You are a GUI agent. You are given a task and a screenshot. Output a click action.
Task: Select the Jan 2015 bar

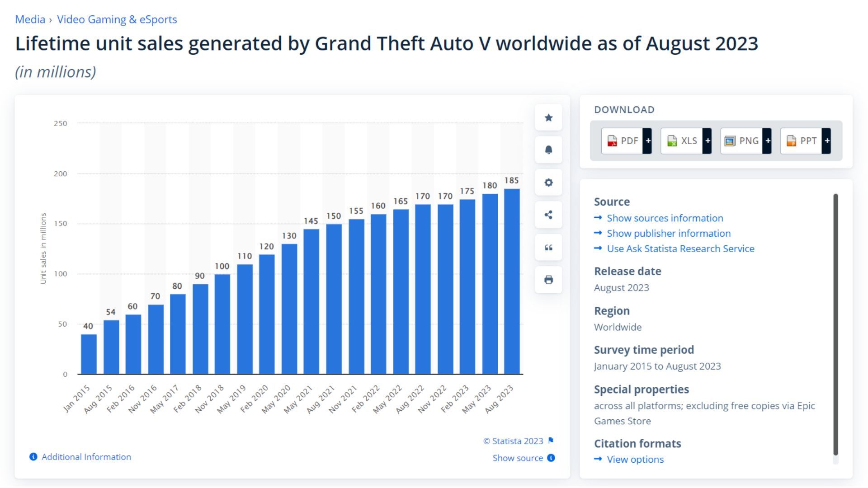point(89,354)
